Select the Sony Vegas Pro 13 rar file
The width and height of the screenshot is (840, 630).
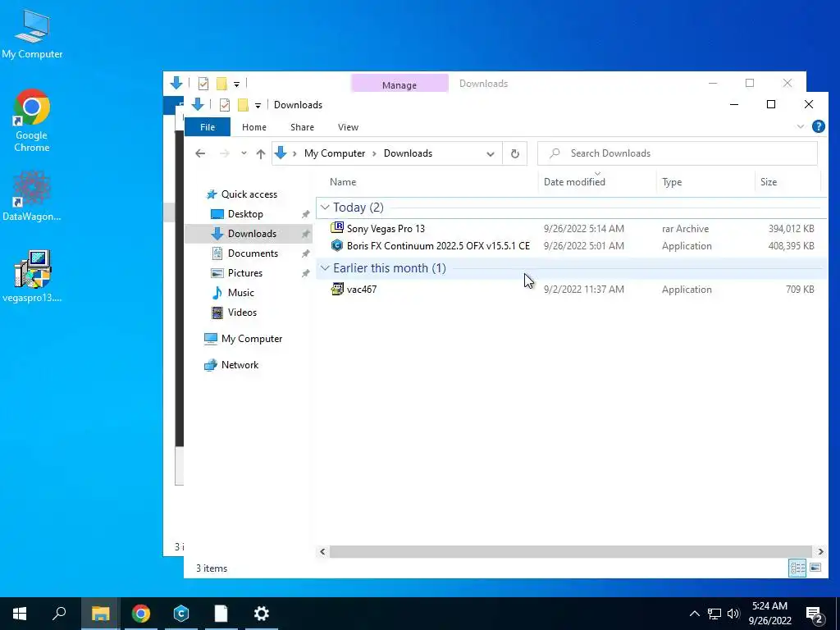571,229
